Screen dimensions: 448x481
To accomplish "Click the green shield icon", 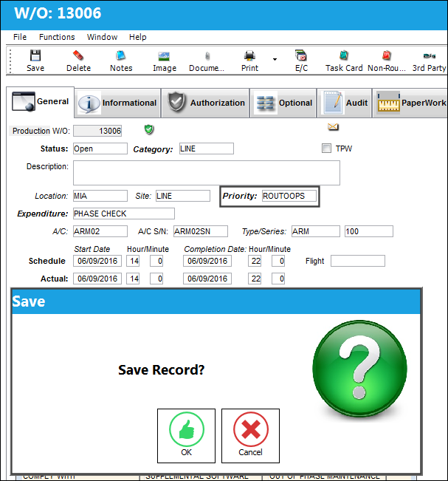I will [x=149, y=130].
